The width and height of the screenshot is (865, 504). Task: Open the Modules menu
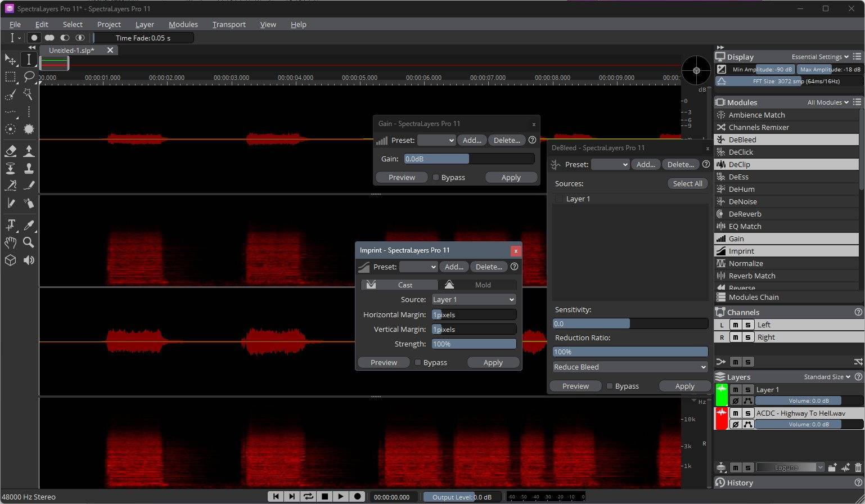pyautogui.click(x=183, y=24)
